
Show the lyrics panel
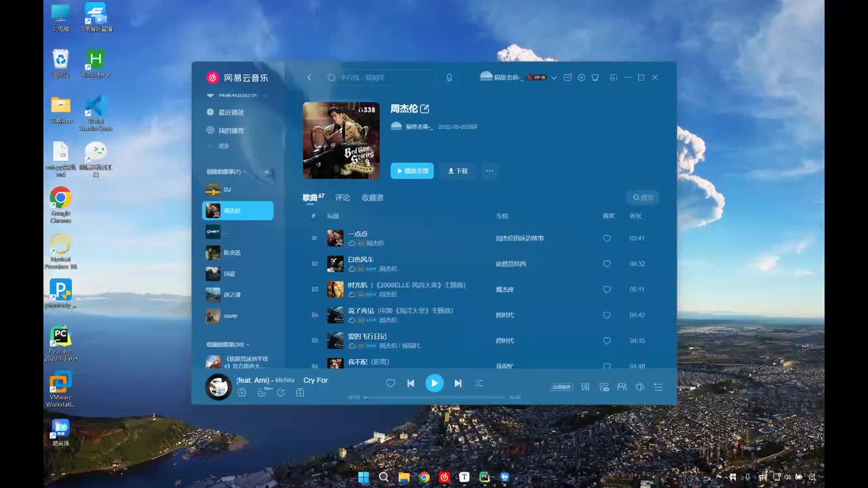coord(585,387)
